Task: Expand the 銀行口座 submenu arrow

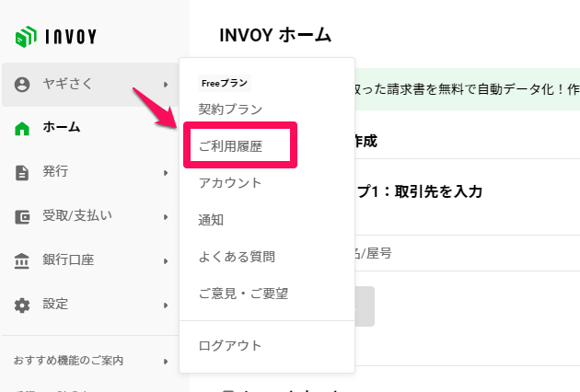Action: tap(166, 261)
